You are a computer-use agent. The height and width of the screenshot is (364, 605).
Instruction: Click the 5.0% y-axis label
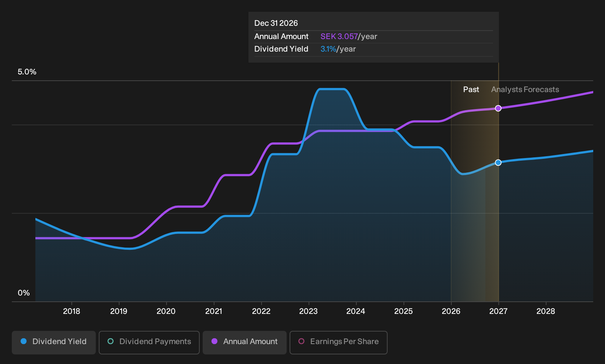click(x=27, y=72)
